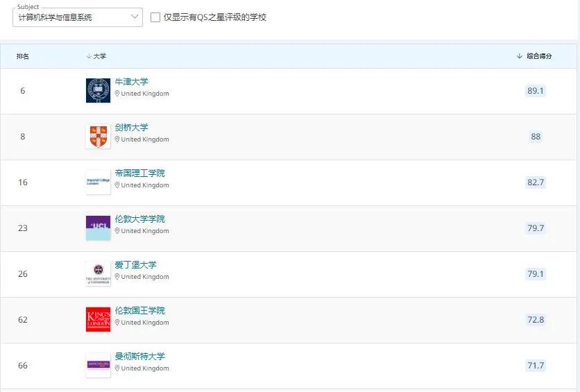Select the score 88 for 剑桥大学
Screen dimensions: 580x392
coord(536,137)
